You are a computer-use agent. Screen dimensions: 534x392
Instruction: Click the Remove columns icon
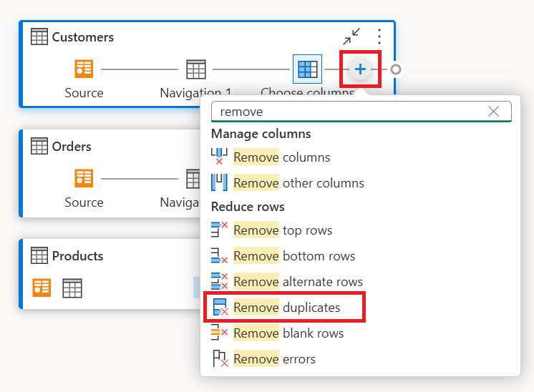pyautogui.click(x=219, y=157)
